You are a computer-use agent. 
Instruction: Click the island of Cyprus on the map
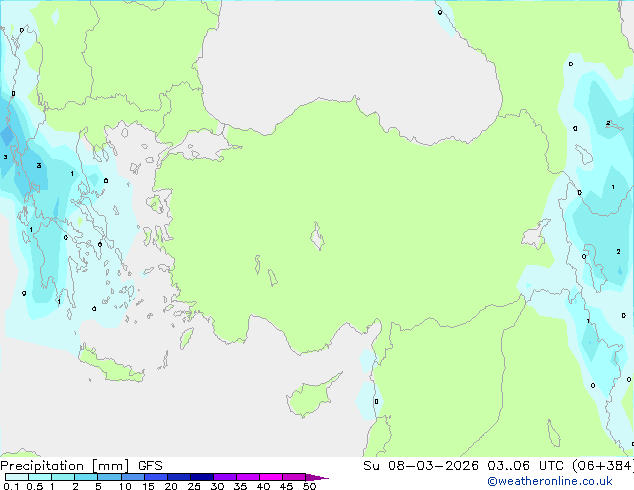click(311, 398)
